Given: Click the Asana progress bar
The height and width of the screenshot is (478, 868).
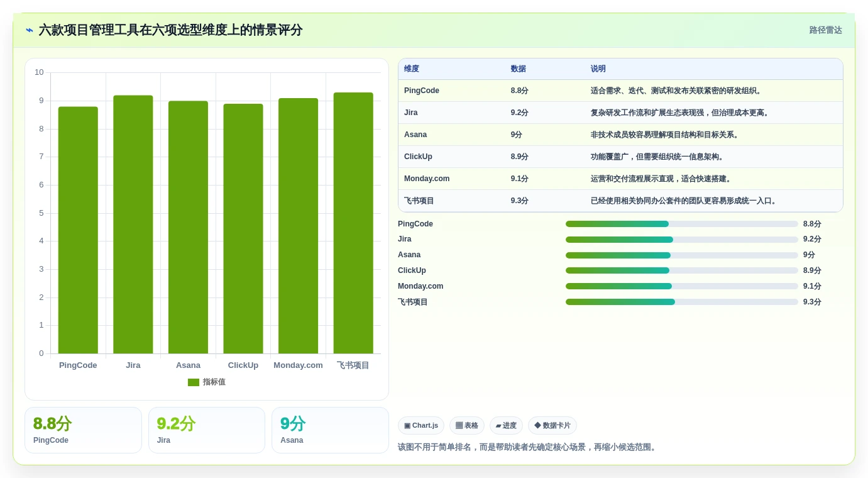Looking at the screenshot, I should pos(682,255).
